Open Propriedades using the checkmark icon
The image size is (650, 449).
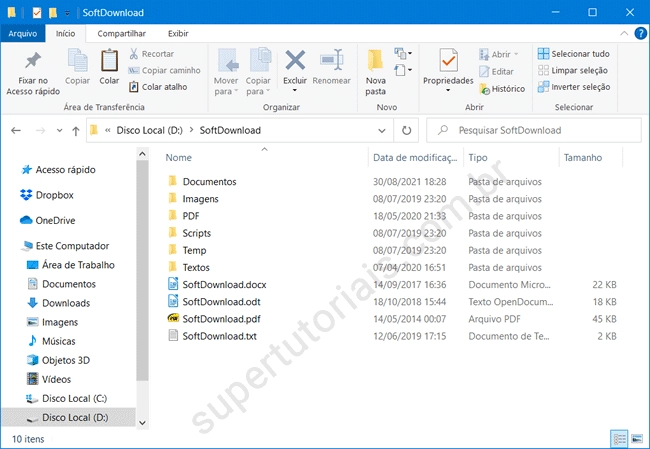click(x=447, y=60)
